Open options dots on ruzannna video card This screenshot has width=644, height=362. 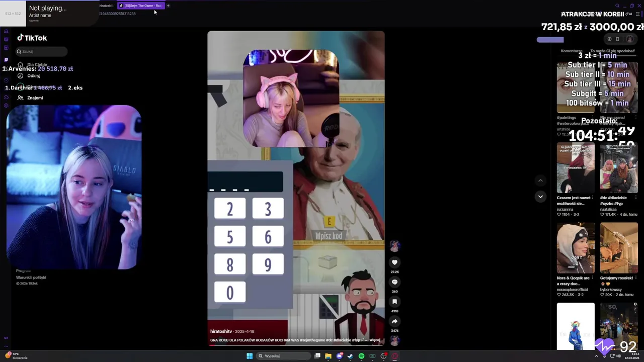point(593,198)
